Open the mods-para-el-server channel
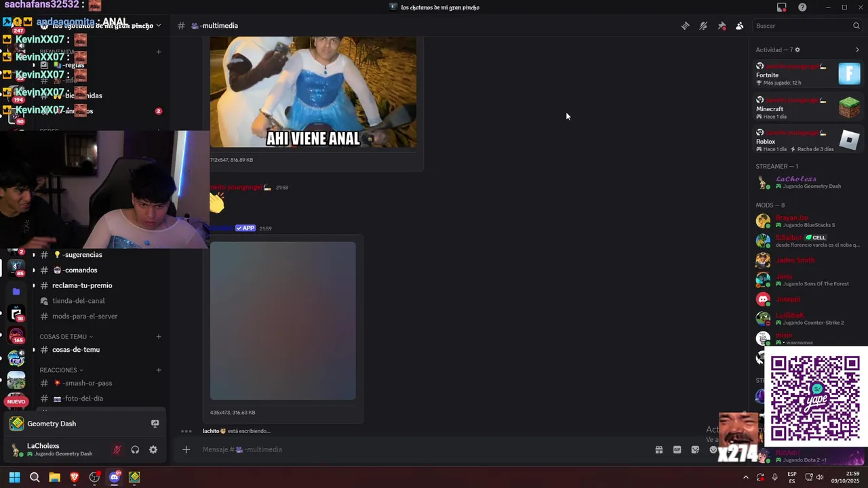This screenshot has width=868, height=488. pyautogui.click(x=100, y=317)
